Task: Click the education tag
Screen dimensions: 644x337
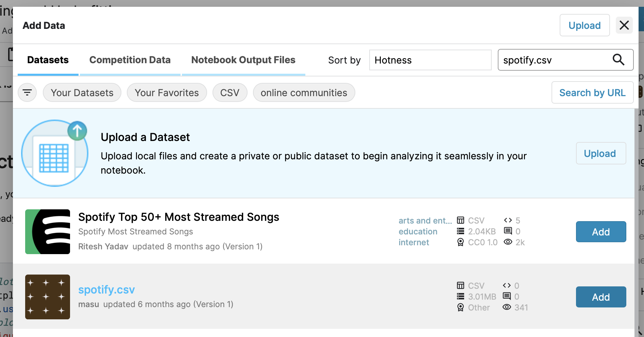Action: point(418,231)
